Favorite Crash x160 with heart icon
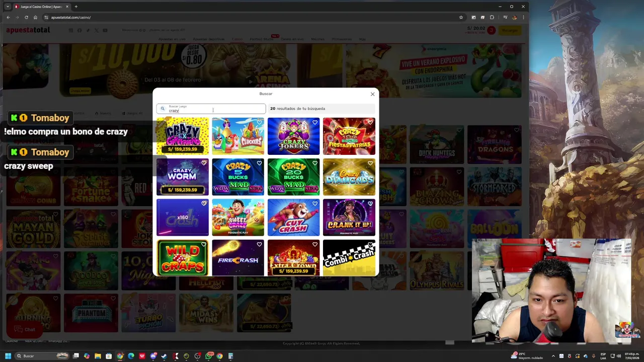Screen dimensions: 644x362 click(x=204, y=204)
